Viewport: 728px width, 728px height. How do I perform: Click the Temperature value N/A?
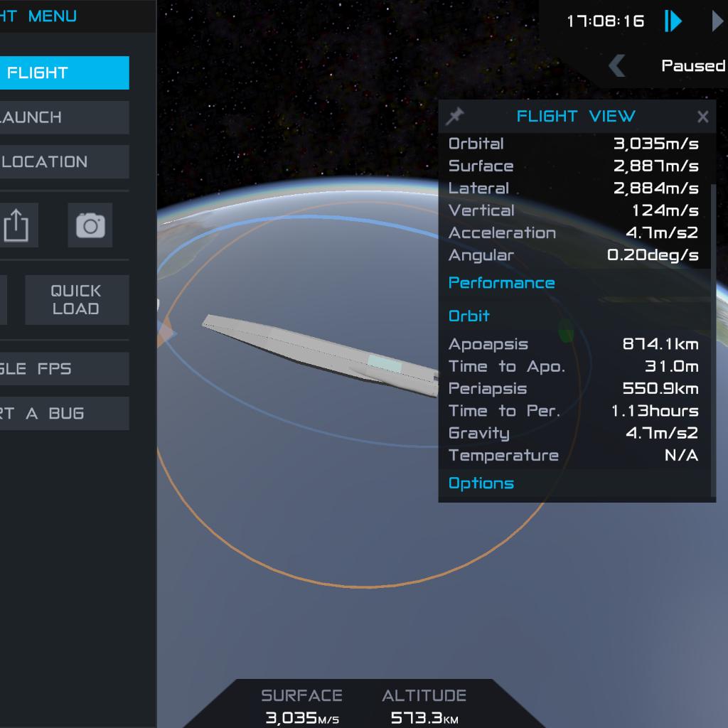click(x=682, y=455)
